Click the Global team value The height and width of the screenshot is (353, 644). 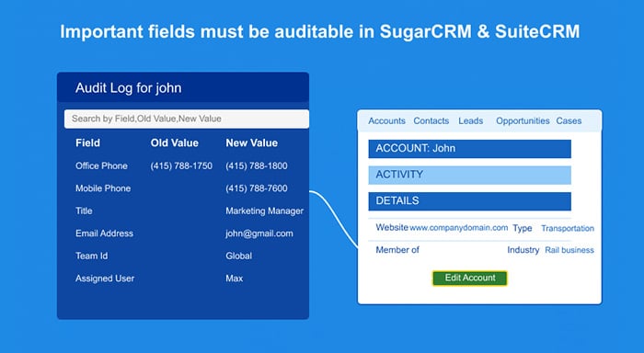(238, 256)
